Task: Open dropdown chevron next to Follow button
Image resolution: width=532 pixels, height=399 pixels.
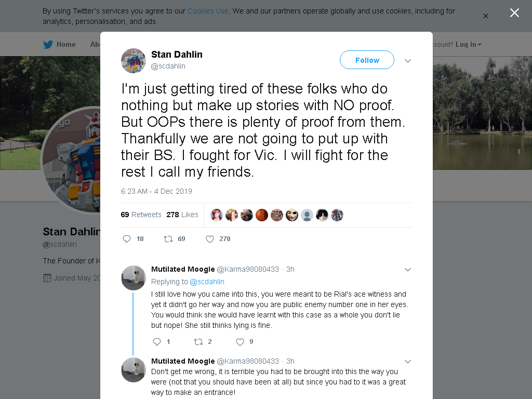Action: coord(408,61)
